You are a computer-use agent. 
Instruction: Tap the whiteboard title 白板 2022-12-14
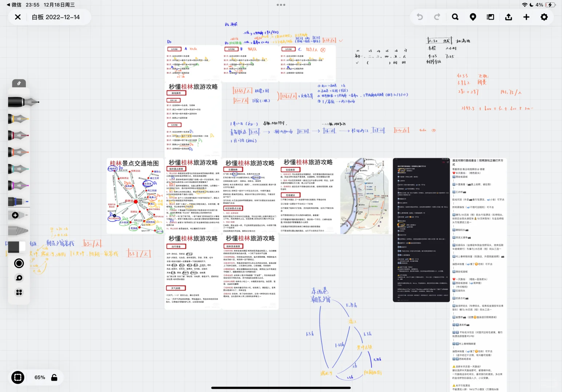coord(56,17)
